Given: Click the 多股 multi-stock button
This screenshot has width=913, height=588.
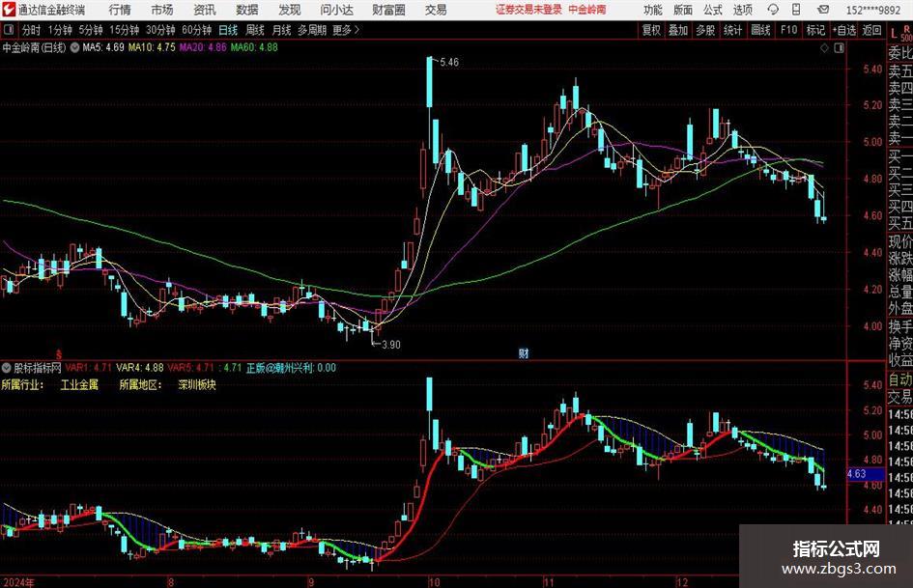Looking at the screenshot, I should [x=705, y=30].
